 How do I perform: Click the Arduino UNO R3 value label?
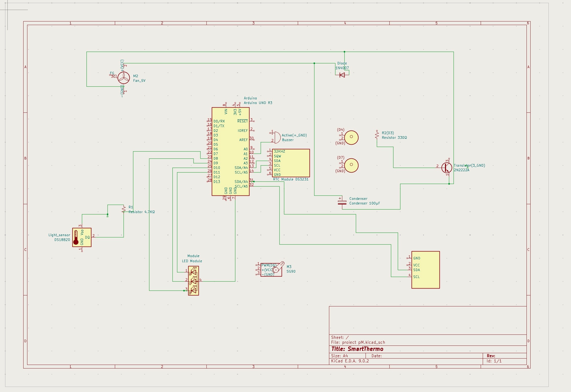tap(258, 103)
